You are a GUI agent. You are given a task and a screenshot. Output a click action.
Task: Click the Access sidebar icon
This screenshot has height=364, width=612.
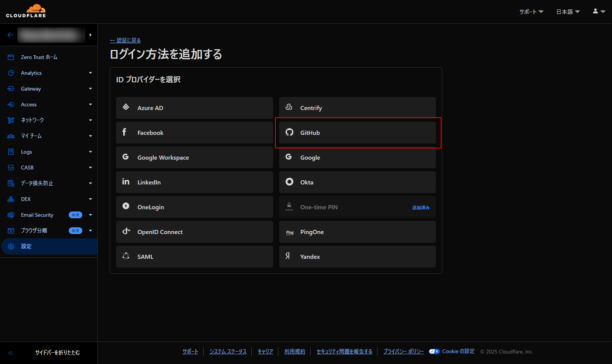point(11,104)
